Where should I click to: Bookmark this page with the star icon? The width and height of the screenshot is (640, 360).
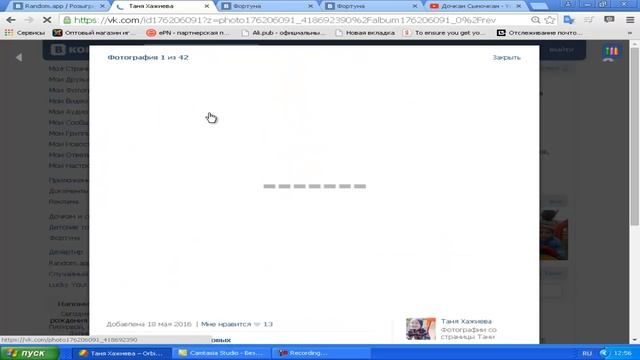pos(550,20)
